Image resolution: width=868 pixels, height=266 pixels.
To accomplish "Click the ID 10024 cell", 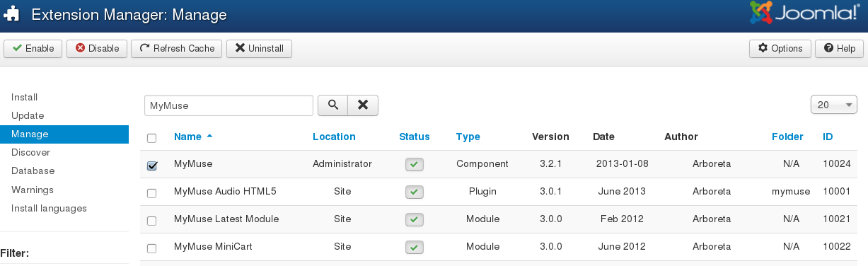I will (836, 163).
